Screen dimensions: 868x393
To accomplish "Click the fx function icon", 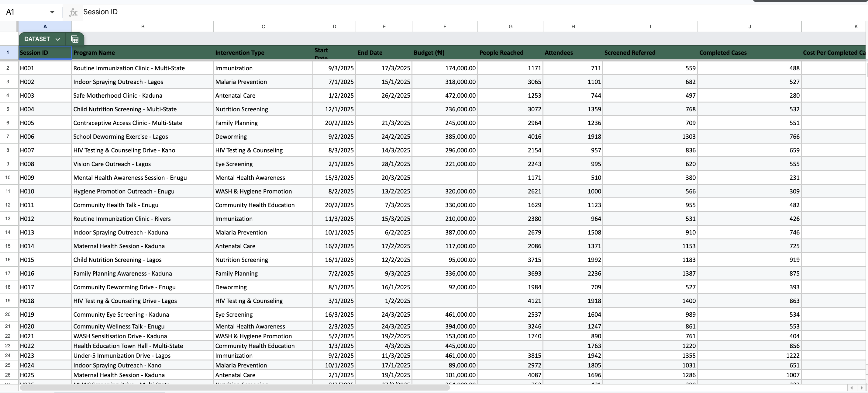I will click(x=73, y=12).
